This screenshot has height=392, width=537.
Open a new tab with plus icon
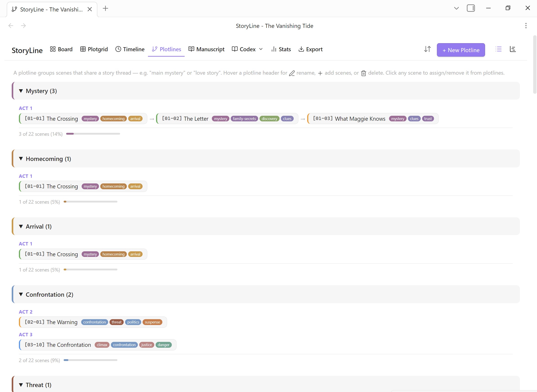(105, 9)
